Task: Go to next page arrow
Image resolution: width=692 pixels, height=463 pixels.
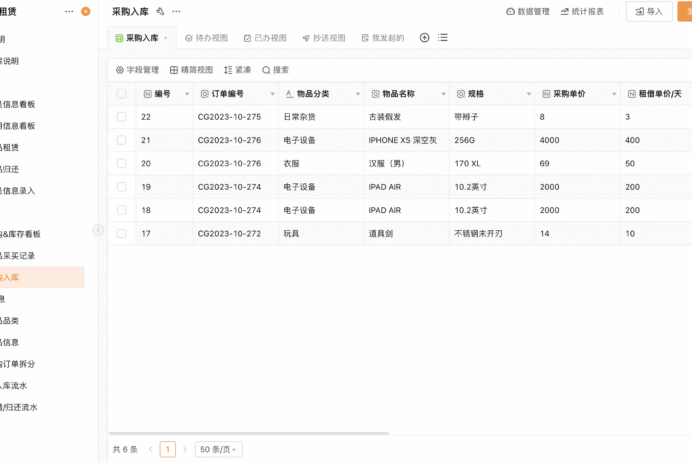Action: point(184,449)
